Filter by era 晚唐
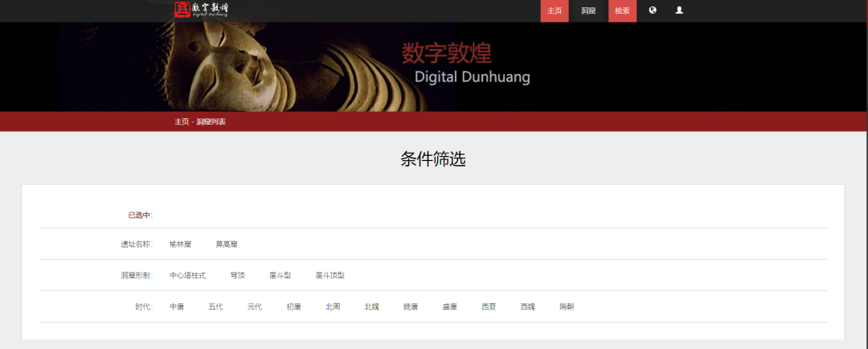The image size is (868, 349). [x=411, y=307]
